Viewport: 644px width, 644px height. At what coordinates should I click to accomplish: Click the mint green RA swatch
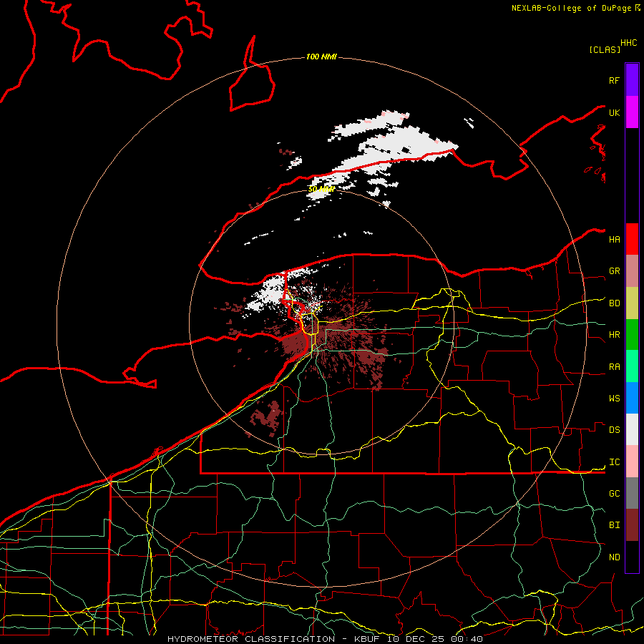pyautogui.click(x=632, y=366)
